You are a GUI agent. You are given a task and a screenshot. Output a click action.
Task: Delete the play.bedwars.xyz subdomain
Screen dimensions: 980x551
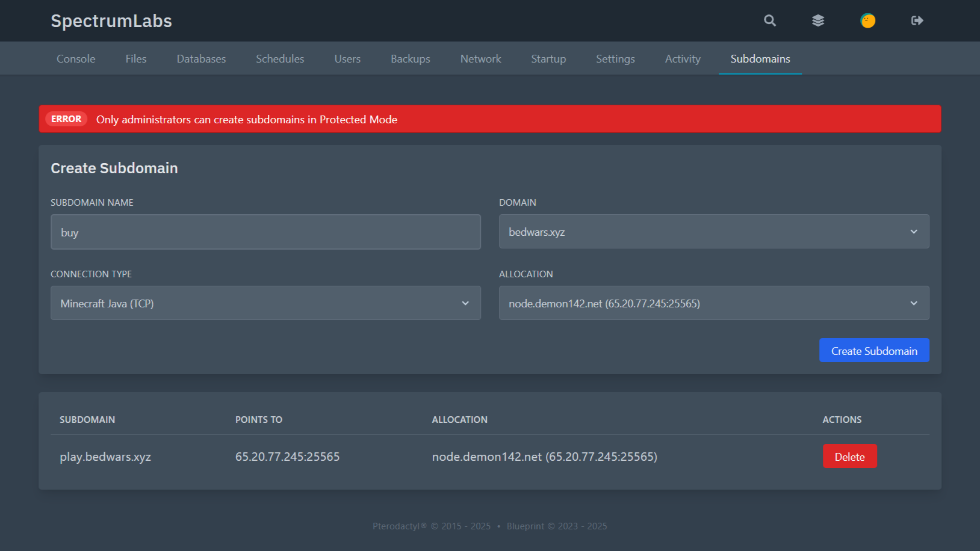coord(849,457)
